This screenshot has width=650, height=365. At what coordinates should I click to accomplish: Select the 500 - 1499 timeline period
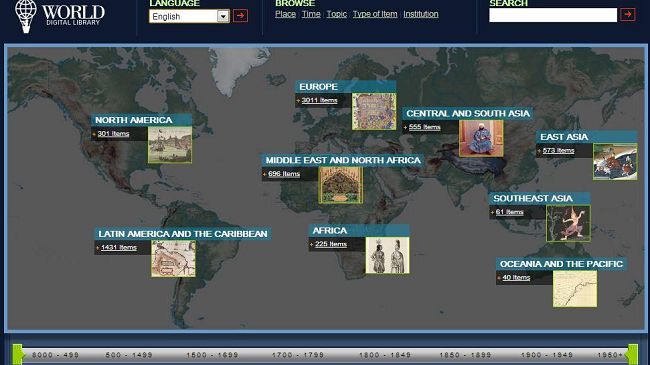point(129,355)
